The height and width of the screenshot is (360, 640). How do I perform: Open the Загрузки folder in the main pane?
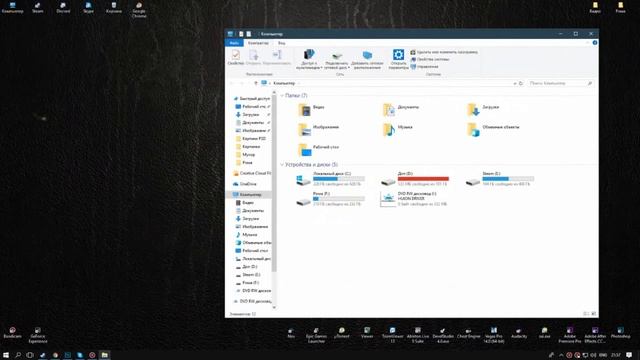[483, 109]
